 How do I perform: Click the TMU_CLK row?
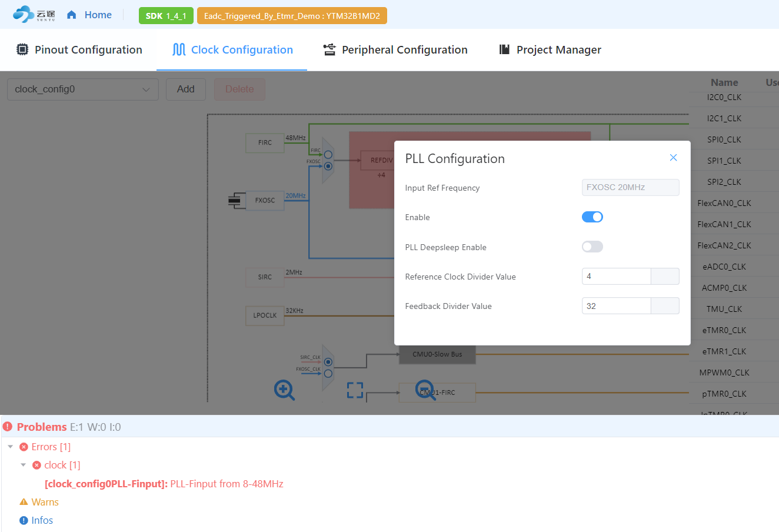point(734,309)
